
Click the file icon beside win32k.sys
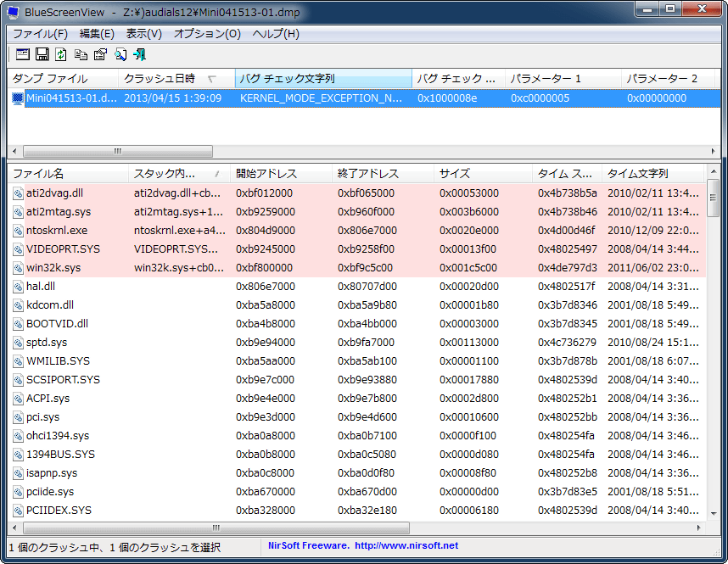click(x=18, y=268)
